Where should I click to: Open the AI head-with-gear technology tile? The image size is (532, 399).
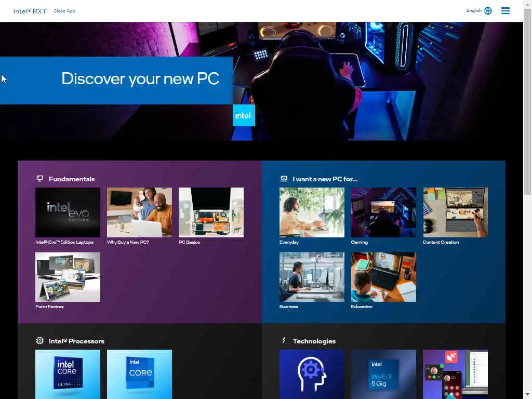(x=312, y=374)
